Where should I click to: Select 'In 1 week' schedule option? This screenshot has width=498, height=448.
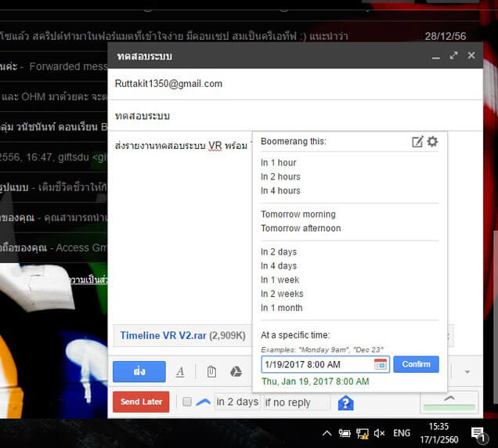tap(280, 280)
